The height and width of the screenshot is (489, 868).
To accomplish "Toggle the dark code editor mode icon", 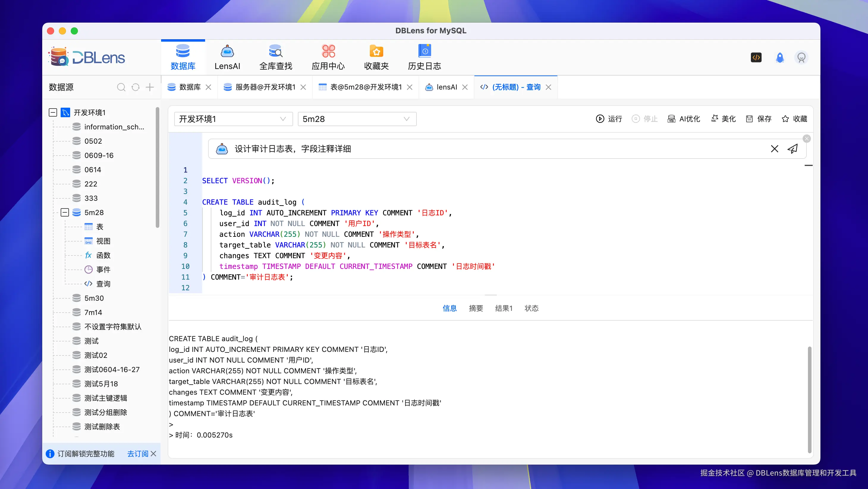I will coord(756,58).
